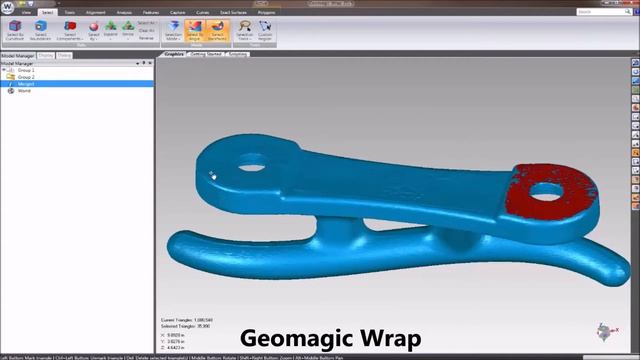Screen dimensions: 640x360
Task: Open the Select By dropdown
Action: click(x=94, y=31)
